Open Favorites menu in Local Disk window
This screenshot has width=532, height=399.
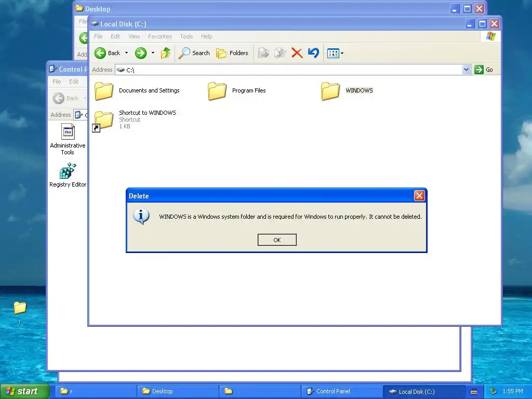click(160, 36)
